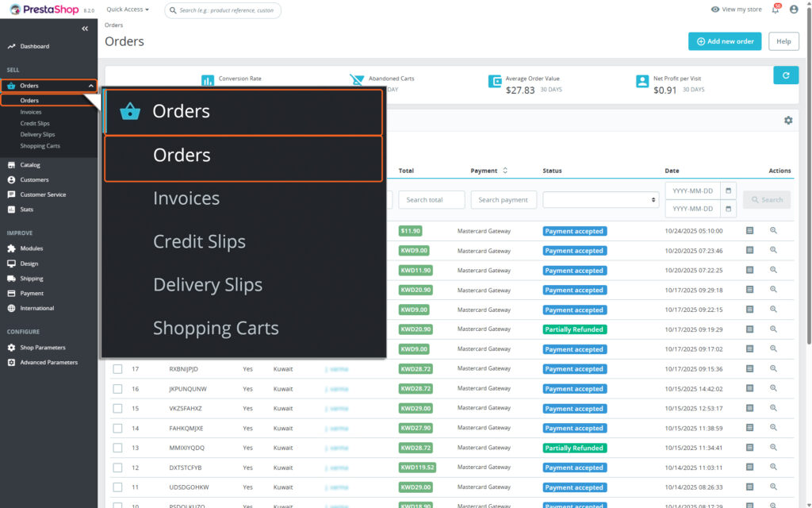This screenshot has width=812, height=508.
Task: Open Modules via the puzzle piece icon
Action: 11,248
